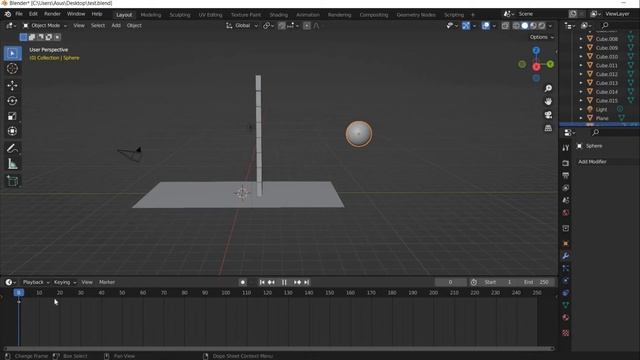The width and height of the screenshot is (640, 360).
Task: Switch perspective/orthographic with grid icon
Action: (548, 128)
